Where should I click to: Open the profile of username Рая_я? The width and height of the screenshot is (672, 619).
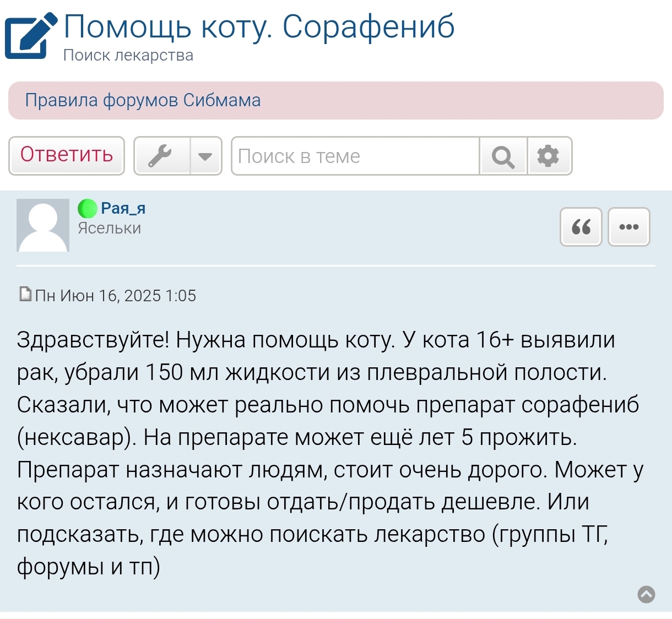coord(123,208)
